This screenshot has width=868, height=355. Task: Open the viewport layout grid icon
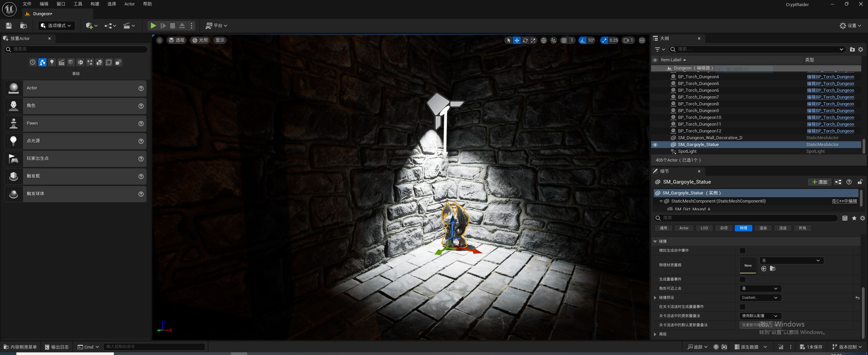click(x=642, y=40)
